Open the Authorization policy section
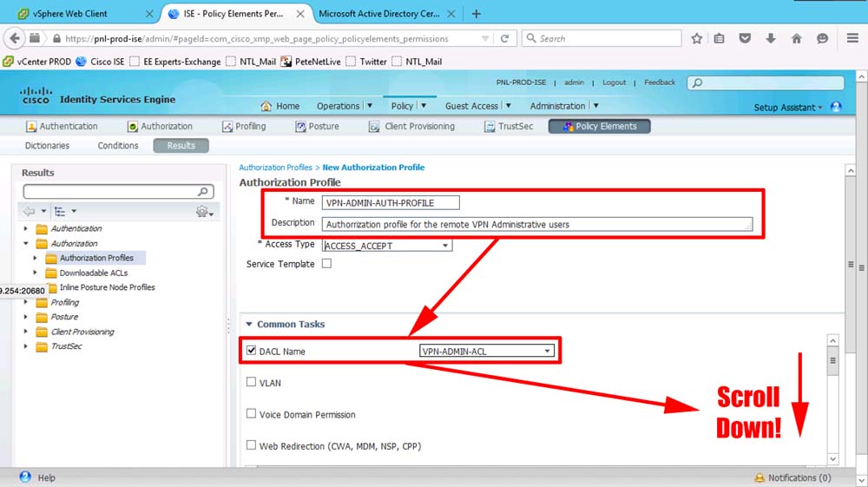 160,126
